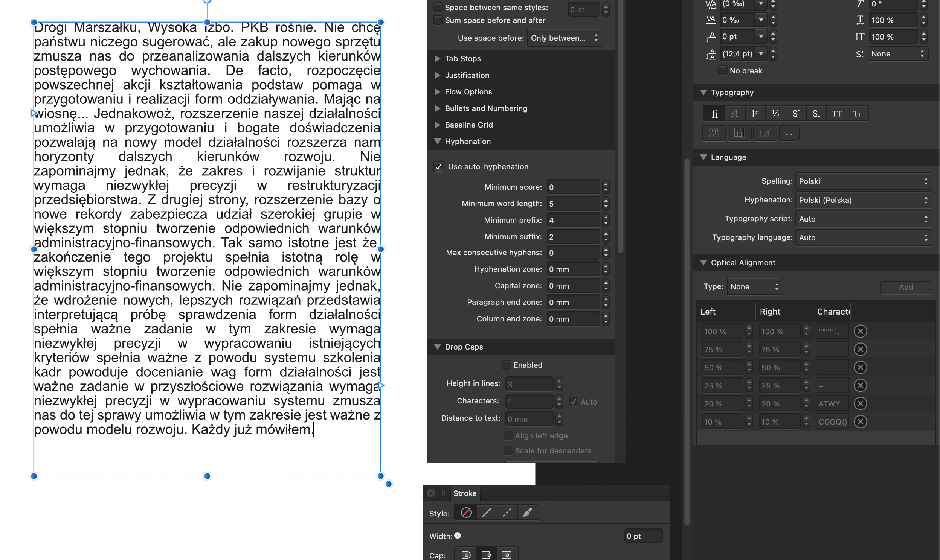Viewport: 940px width, 560px height.
Task: Choose square cap stroke option
Action: (x=507, y=554)
